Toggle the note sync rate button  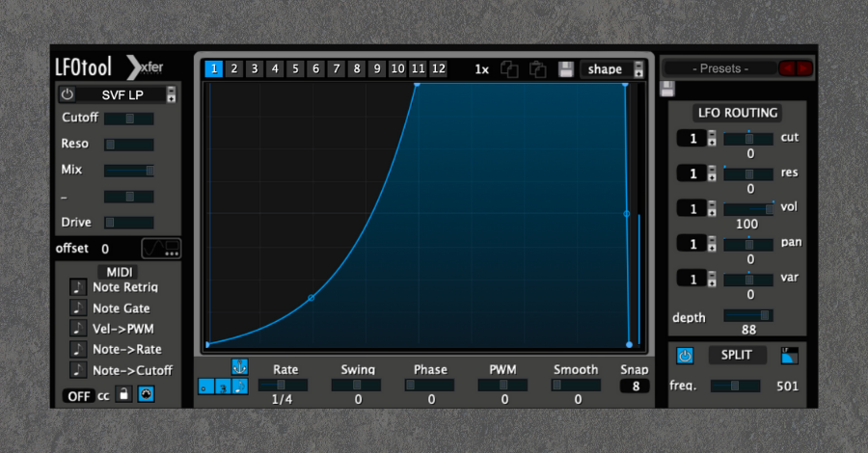click(x=240, y=386)
